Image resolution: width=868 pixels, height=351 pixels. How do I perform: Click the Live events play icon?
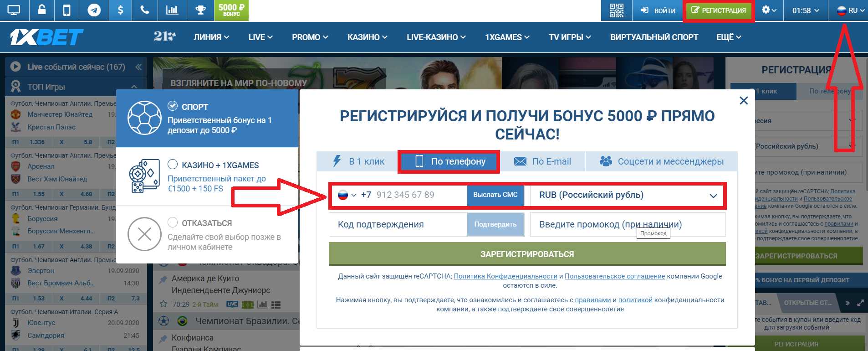tap(15, 67)
